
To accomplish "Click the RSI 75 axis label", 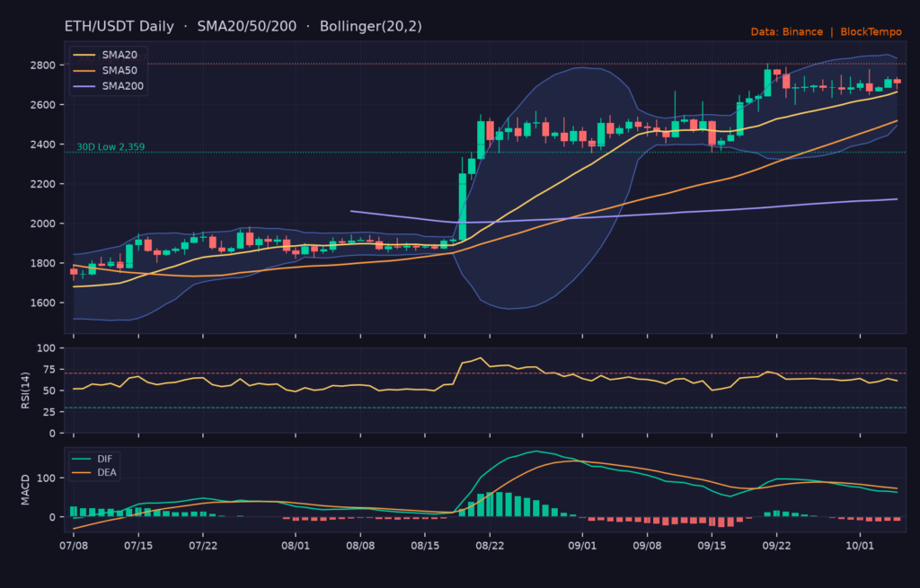I will click(x=49, y=369).
